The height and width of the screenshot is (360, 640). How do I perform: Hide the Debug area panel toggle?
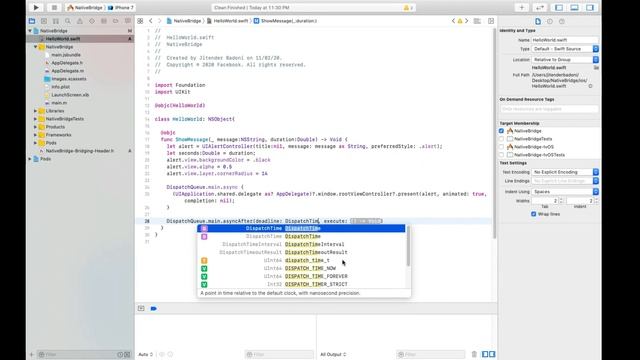(574, 7)
